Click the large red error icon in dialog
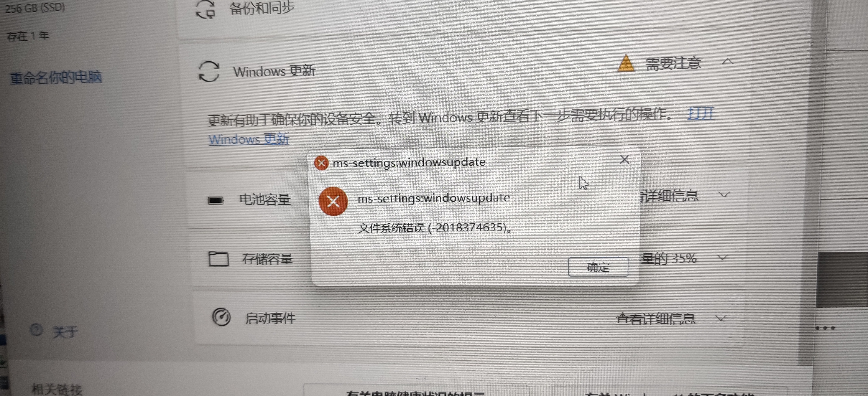Screen dimensions: 868x396 point(333,201)
